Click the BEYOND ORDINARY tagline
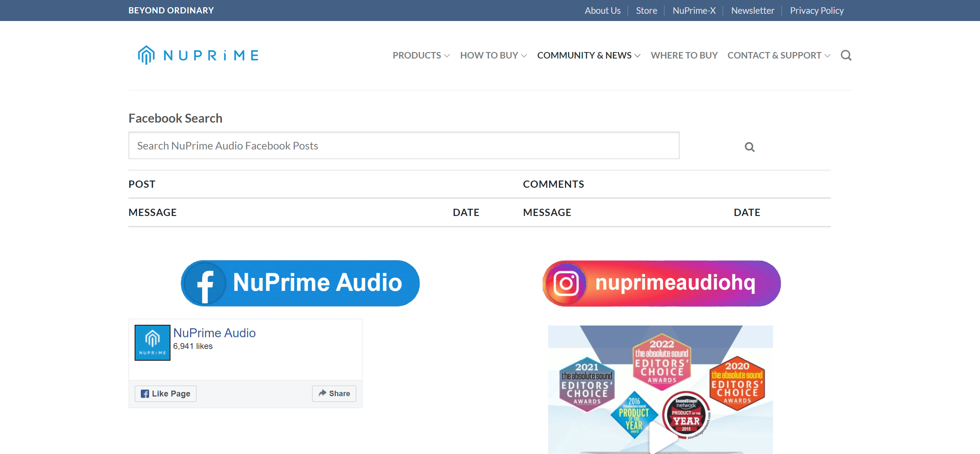 (x=171, y=11)
